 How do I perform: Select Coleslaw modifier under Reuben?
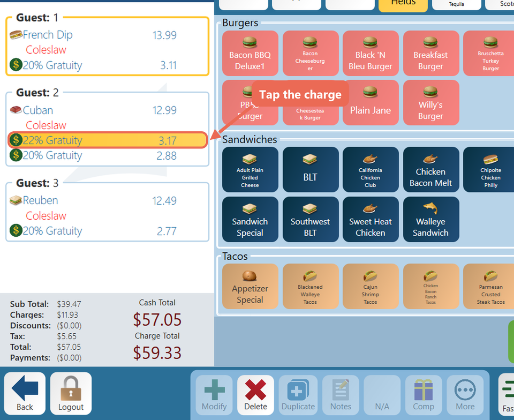(46, 216)
